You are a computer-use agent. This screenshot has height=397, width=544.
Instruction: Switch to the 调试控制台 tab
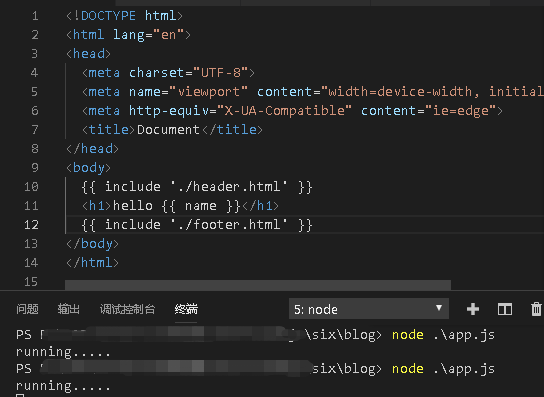127,309
